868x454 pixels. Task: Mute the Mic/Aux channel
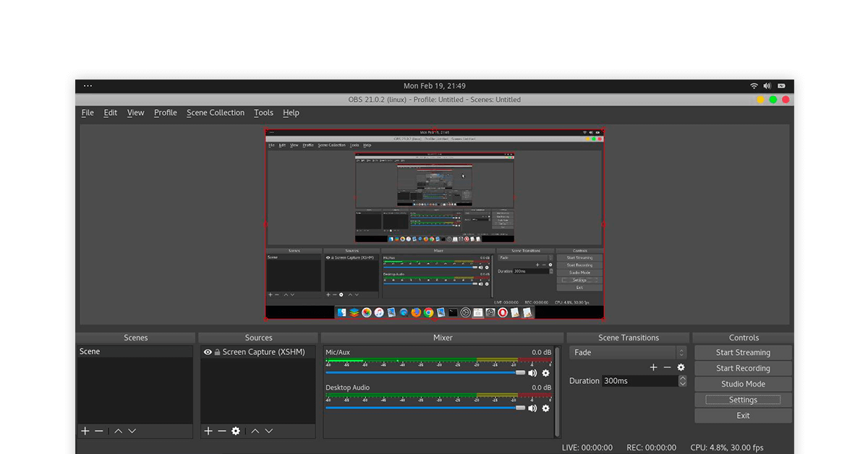[533, 373]
